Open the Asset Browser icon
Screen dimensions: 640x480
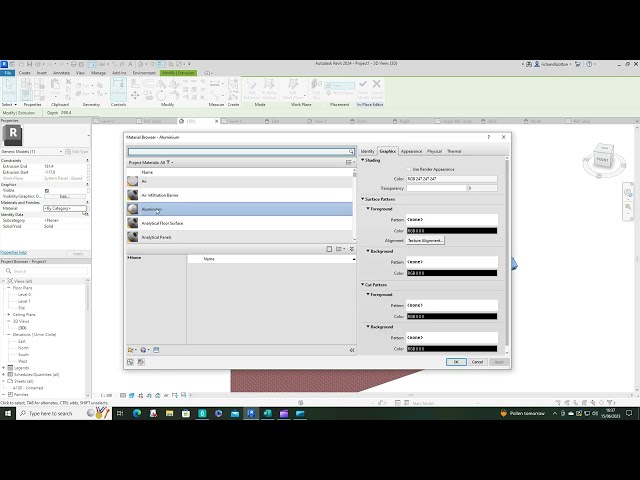[x=156, y=350]
